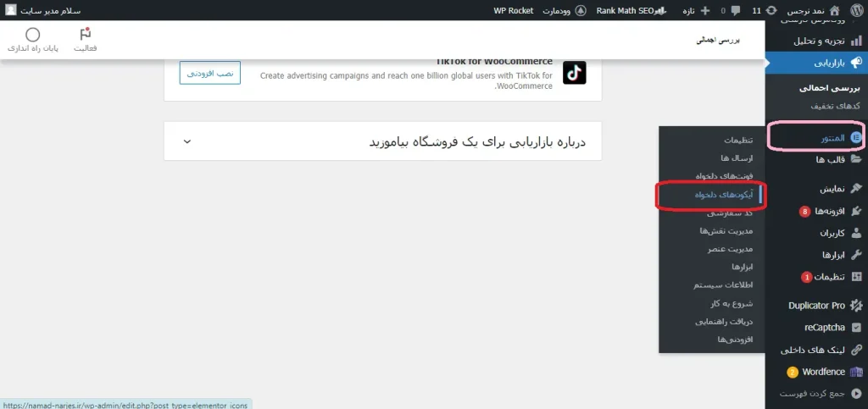Click the افزونه‌ها plug icon

[x=856, y=211]
